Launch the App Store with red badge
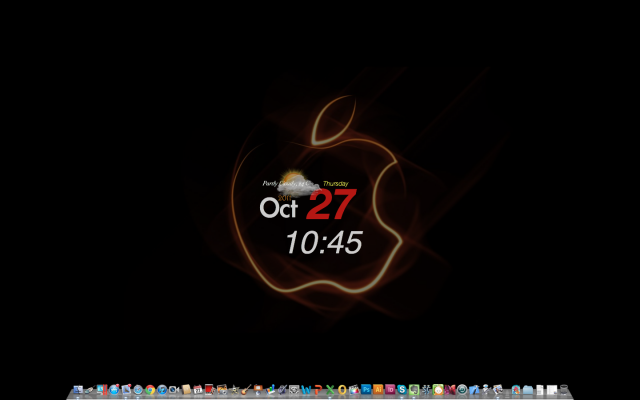This screenshot has width=640, height=400. (x=114, y=390)
